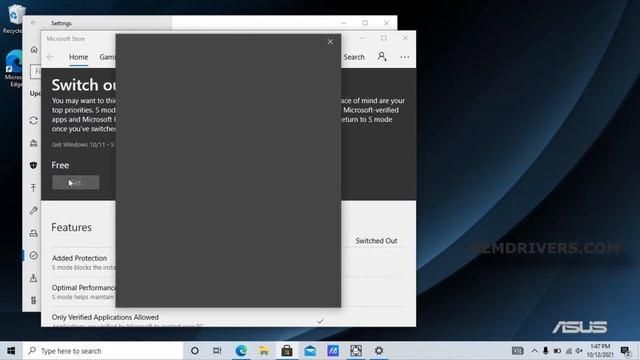
Task: Open the battery status tray icon
Action: tap(557, 351)
